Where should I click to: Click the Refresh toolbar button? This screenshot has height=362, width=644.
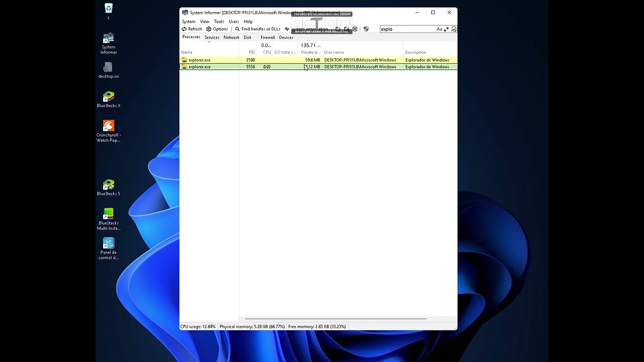192,29
